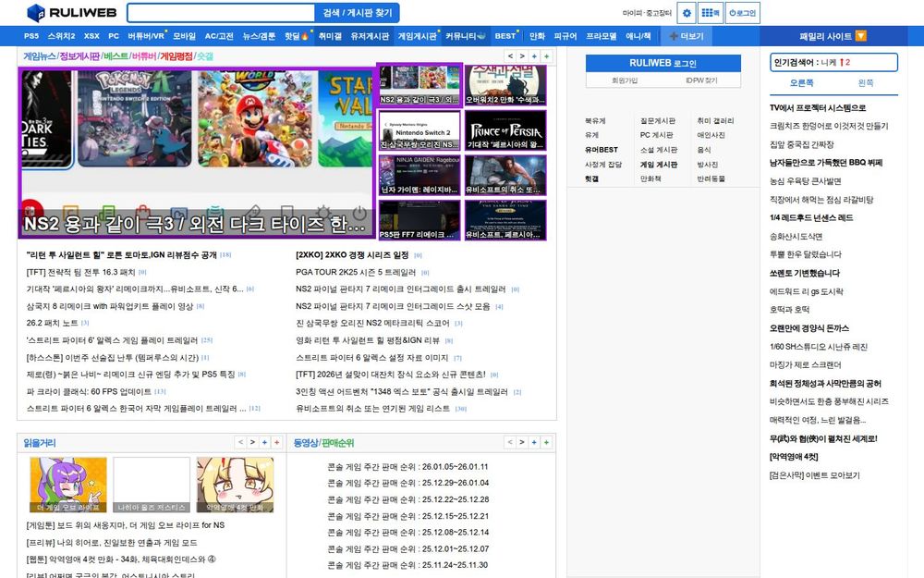Open the [2XKO] 2XKO 경쟁 시리즈 일정 article
This screenshot has width=924, height=578.
[352, 255]
